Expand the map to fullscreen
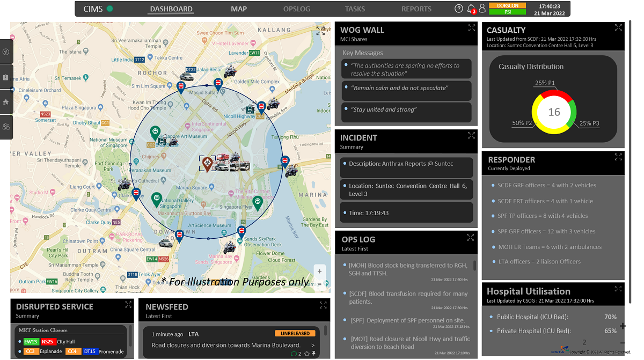Image resolution: width=644 pixels, height=360 pixels. tap(320, 31)
